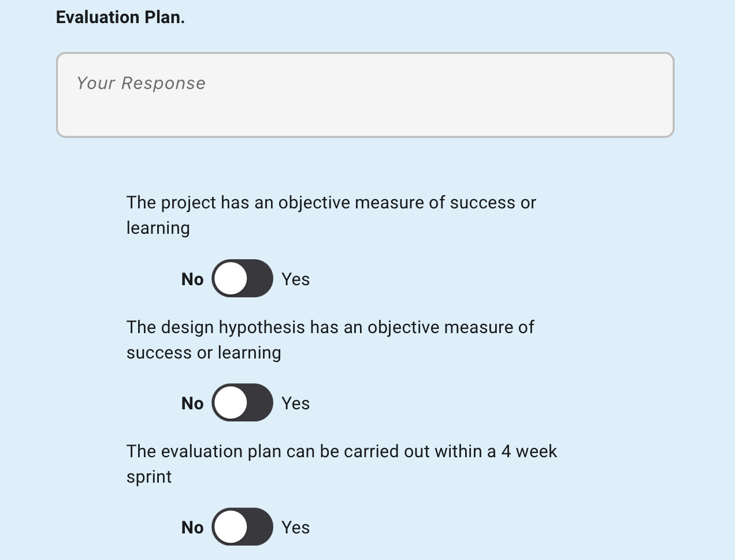Click "No" beside the 4 week sprint toggle
This screenshot has width=735, height=560.
tap(192, 528)
